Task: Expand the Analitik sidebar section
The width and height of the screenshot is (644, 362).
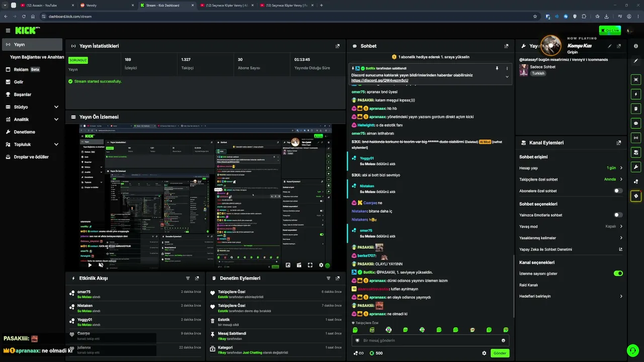Action: pos(56,120)
